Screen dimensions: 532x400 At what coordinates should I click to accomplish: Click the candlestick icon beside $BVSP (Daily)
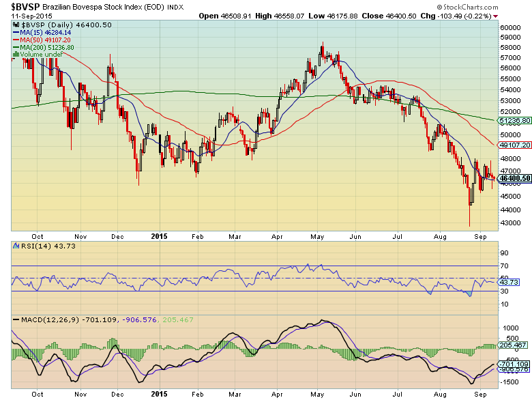[17, 23]
